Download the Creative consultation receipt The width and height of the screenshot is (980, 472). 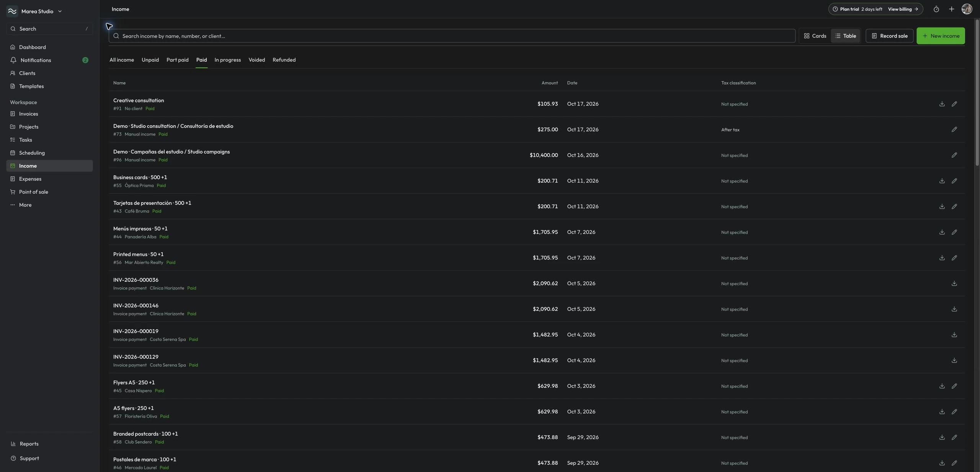[x=942, y=104]
